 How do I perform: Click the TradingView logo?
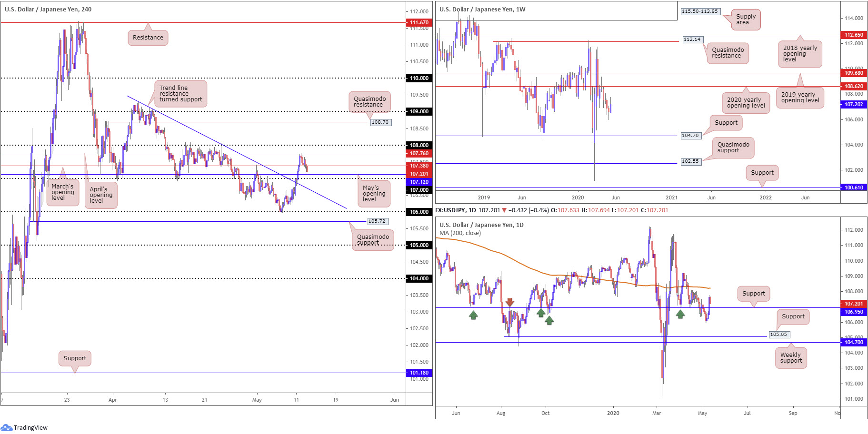[24, 427]
